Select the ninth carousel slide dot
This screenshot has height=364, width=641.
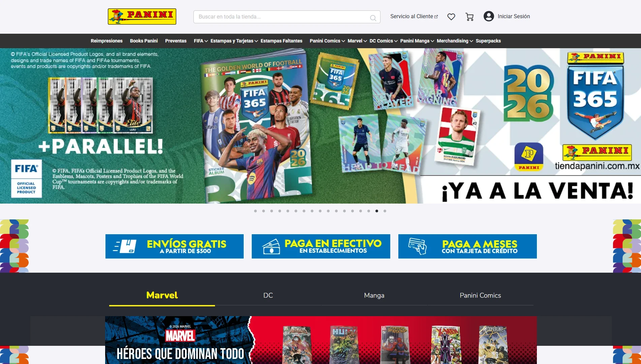[320, 211]
